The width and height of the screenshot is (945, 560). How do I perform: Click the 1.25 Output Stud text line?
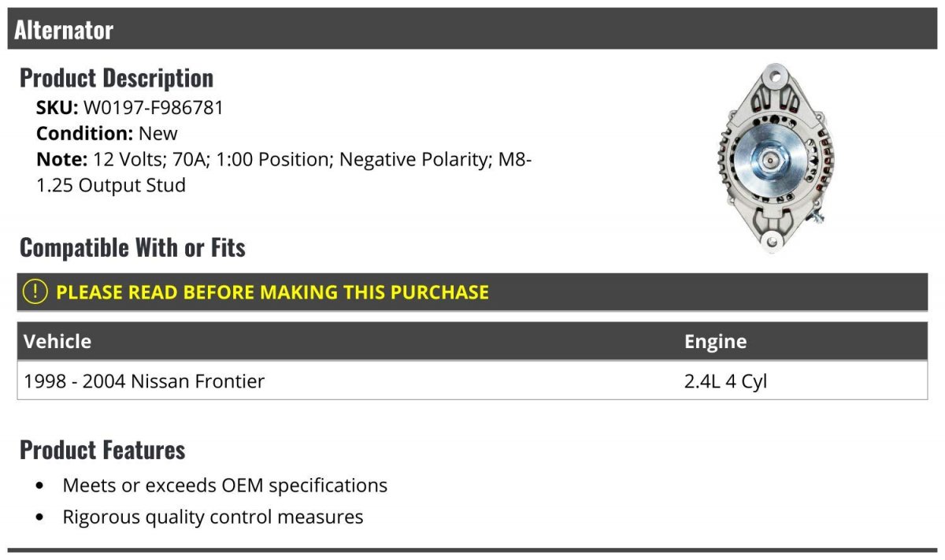pos(111,186)
